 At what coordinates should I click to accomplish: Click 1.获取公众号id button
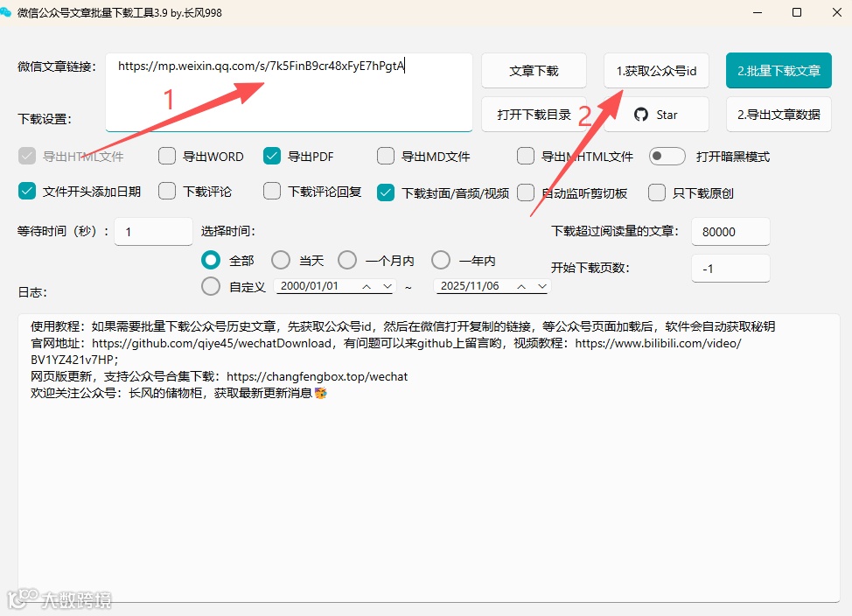(656, 71)
